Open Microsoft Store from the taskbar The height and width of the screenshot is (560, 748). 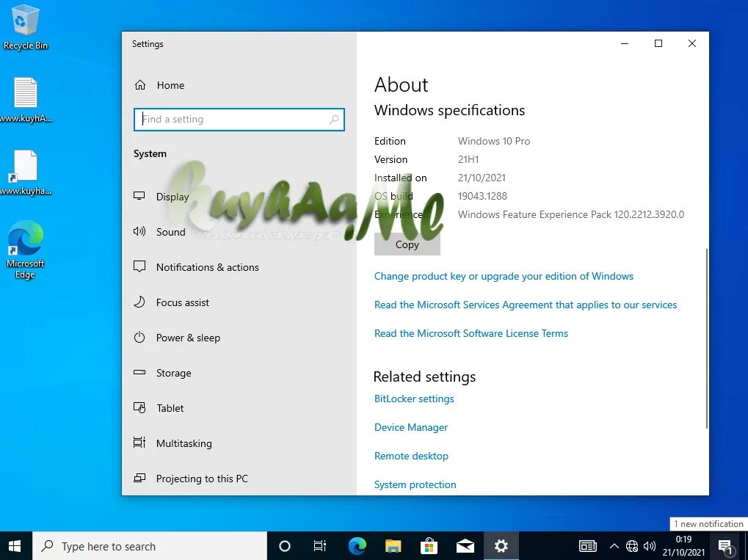tap(429, 546)
